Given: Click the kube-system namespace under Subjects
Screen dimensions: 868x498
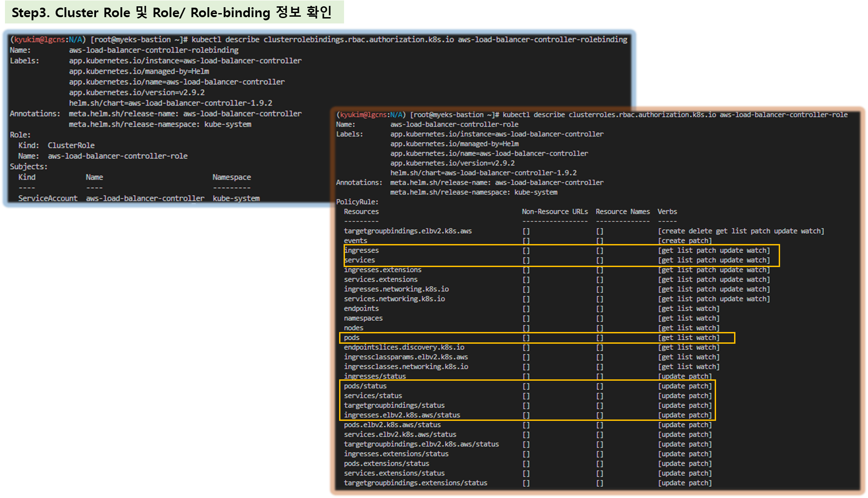Looking at the screenshot, I should [x=236, y=198].
